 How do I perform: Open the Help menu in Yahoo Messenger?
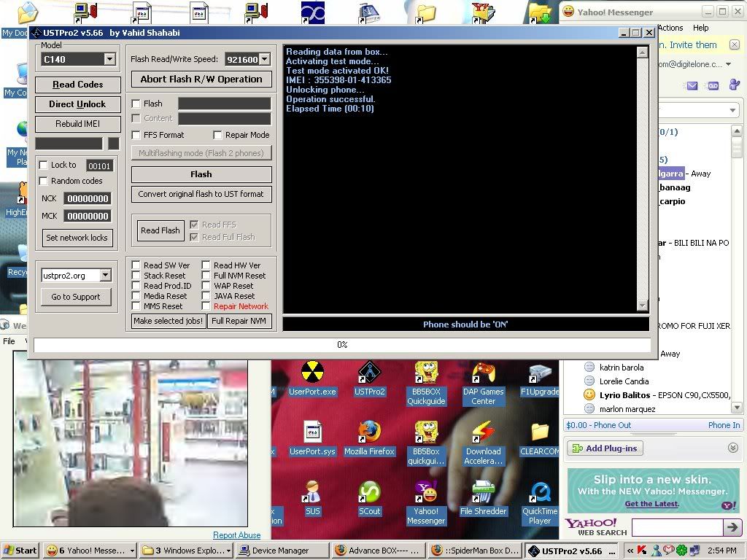tap(701, 28)
